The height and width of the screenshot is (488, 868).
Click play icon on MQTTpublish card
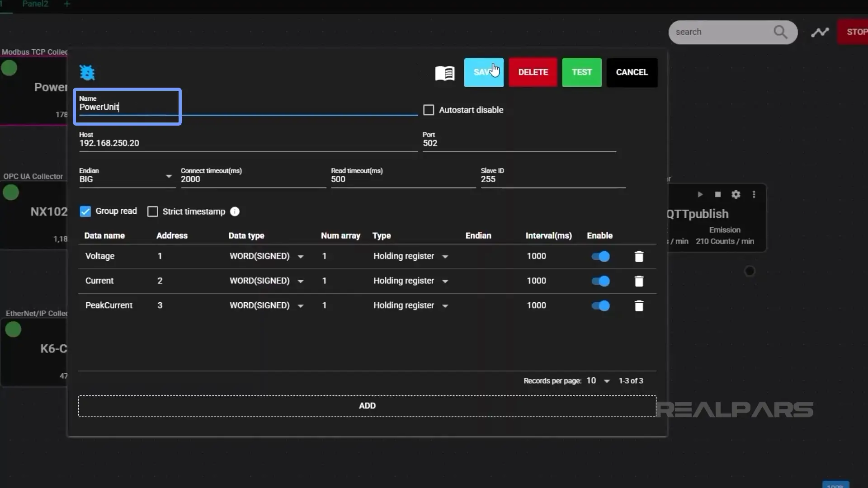(700, 194)
